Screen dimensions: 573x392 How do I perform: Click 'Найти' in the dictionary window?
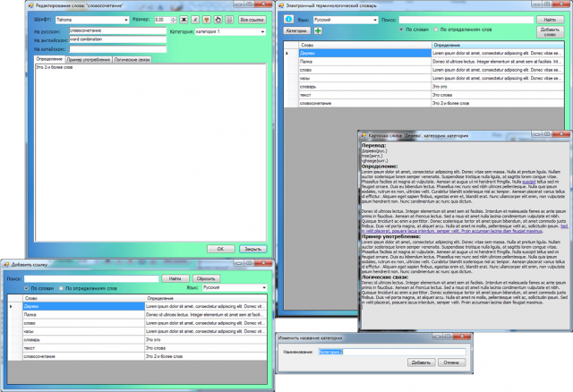[550, 20]
